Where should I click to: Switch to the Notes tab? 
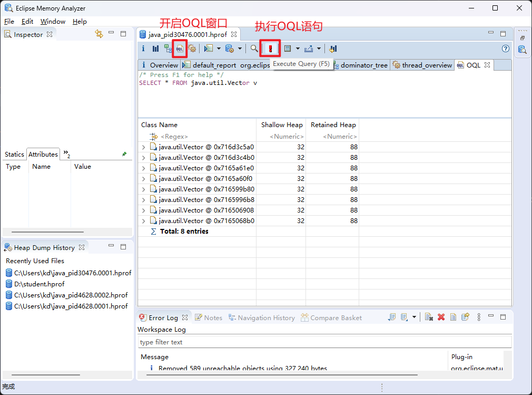[209, 317]
